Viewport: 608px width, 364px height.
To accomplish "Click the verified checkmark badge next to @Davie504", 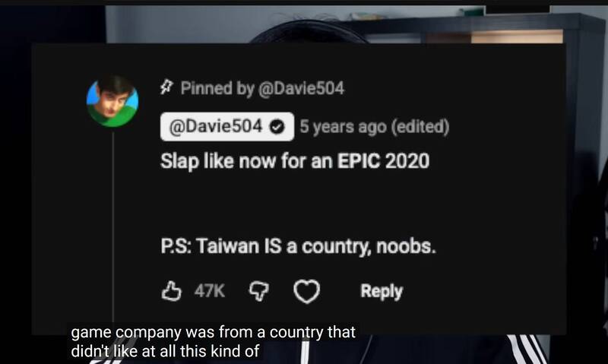I will [x=277, y=127].
